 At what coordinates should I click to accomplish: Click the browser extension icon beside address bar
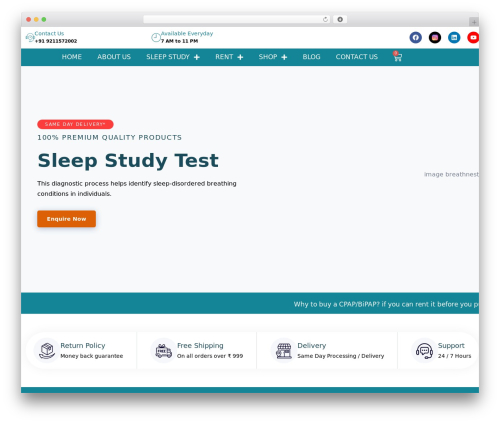340,19
